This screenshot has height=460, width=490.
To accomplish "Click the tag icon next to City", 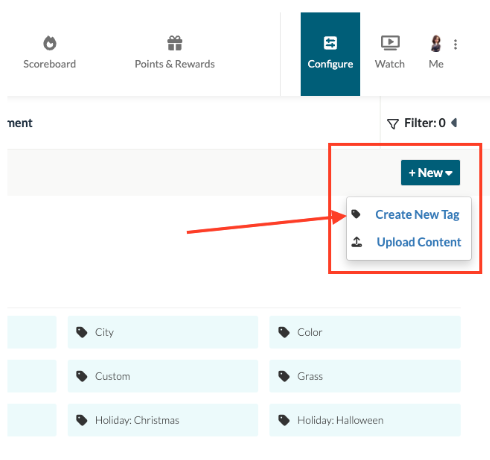I will click(x=82, y=332).
